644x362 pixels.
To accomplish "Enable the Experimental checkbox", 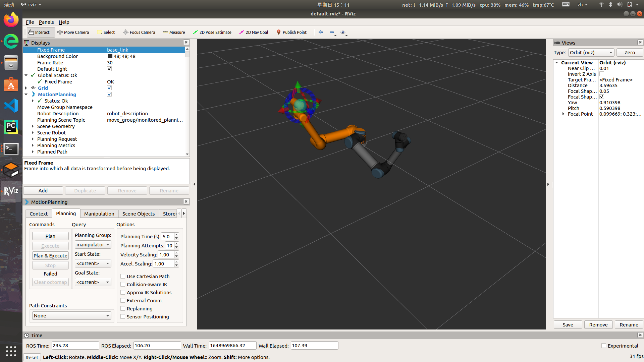I will [x=604, y=346].
